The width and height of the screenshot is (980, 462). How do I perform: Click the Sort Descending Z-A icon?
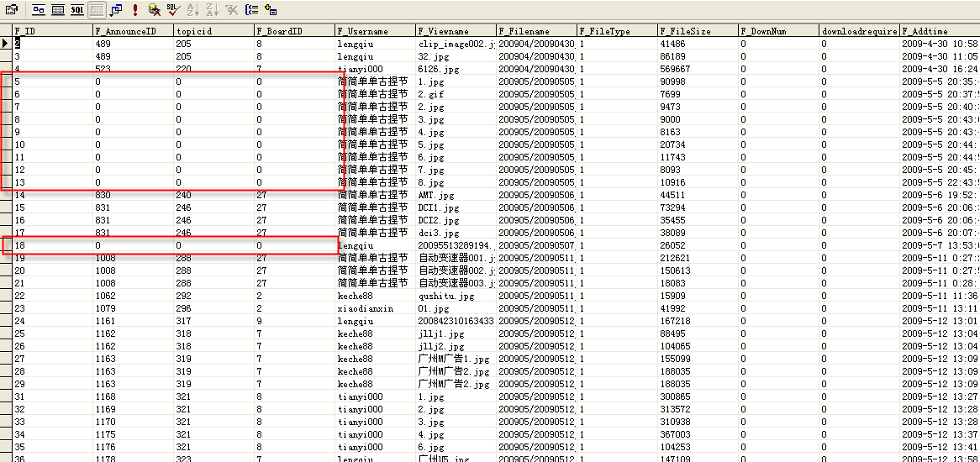tap(213, 9)
